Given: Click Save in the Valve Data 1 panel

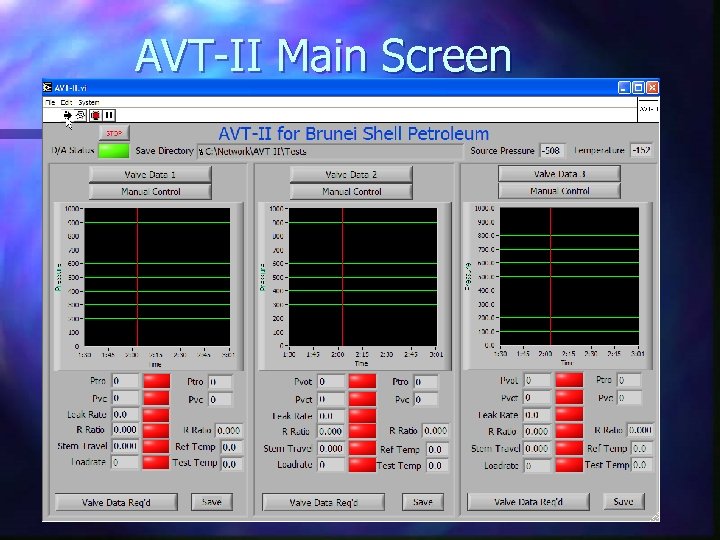Looking at the screenshot, I should click(212, 502).
